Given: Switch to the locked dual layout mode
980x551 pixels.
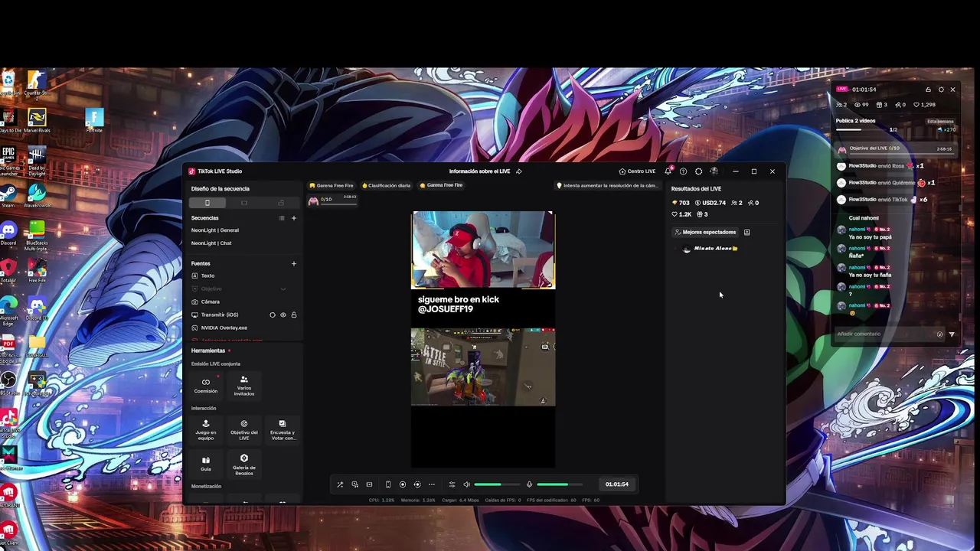Looking at the screenshot, I should coord(281,203).
